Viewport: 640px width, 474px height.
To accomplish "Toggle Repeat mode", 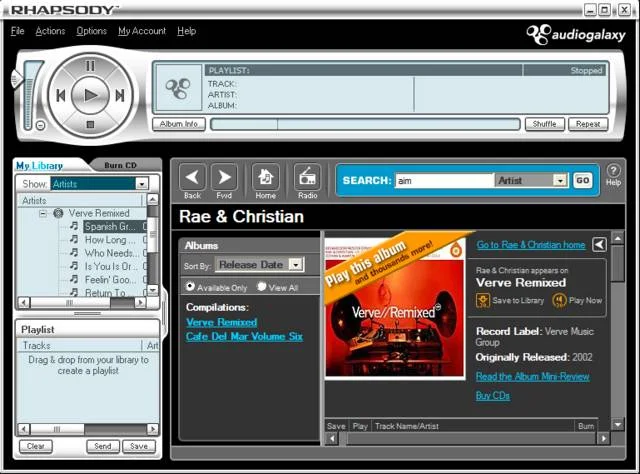I will 588,124.
